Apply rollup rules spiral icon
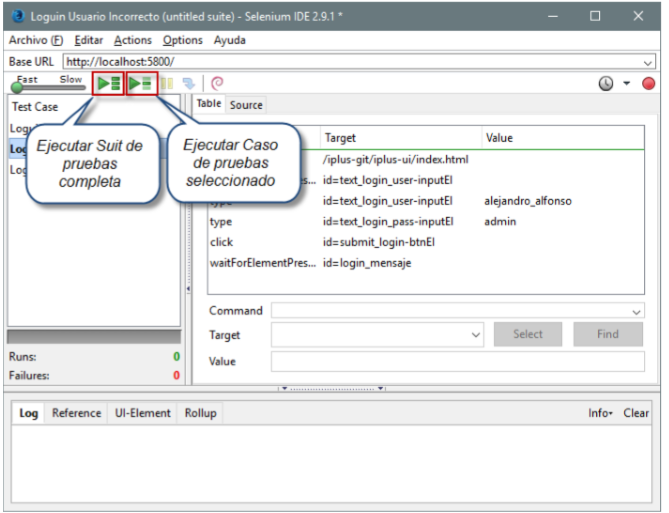The height and width of the screenshot is (513, 669). (217, 83)
